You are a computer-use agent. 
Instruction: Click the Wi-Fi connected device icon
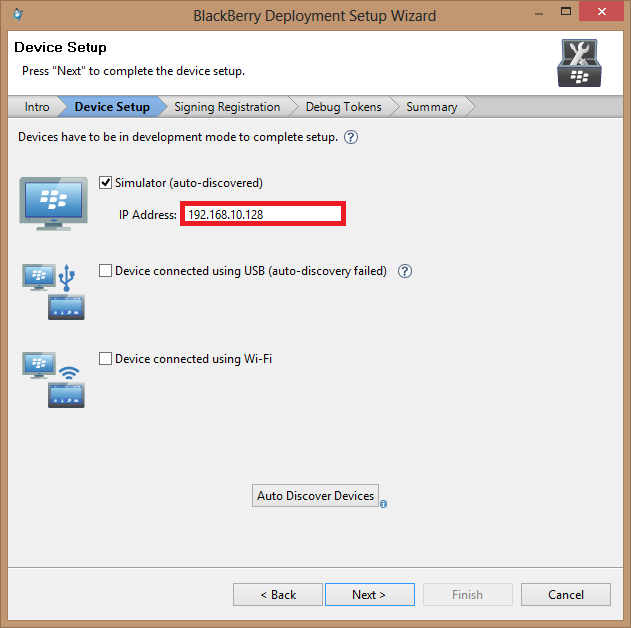tap(54, 380)
